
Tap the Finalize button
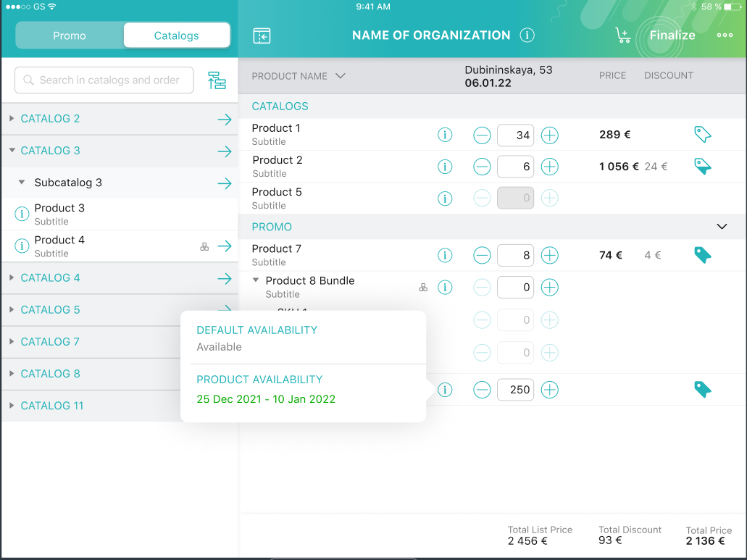(x=672, y=35)
